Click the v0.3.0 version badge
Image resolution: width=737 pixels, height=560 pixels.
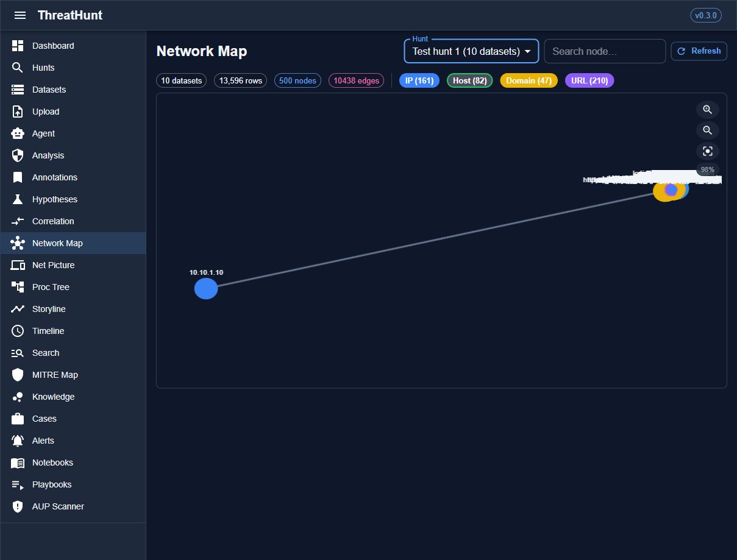pos(705,15)
